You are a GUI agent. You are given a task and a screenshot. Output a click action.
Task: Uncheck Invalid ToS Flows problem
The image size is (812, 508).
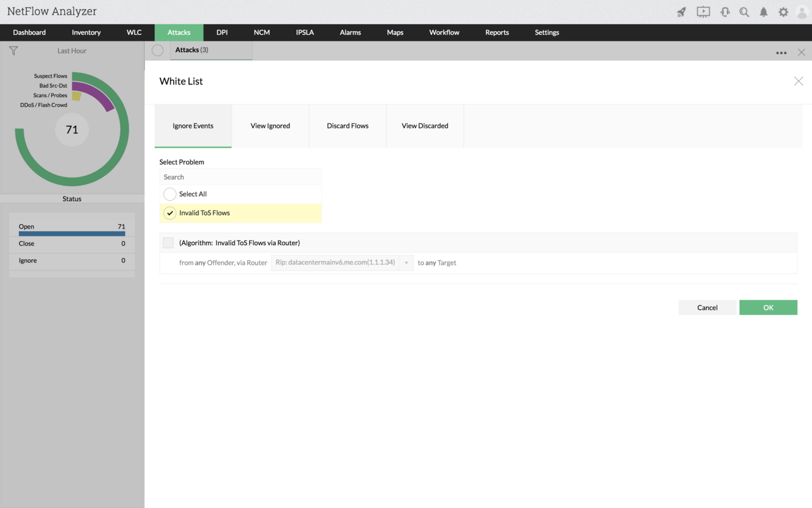click(x=169, y=213)
